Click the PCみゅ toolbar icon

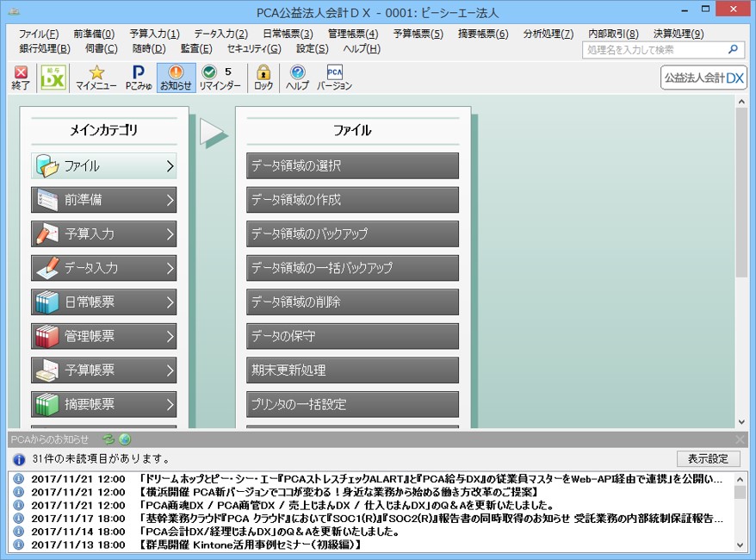coord(139,78)
